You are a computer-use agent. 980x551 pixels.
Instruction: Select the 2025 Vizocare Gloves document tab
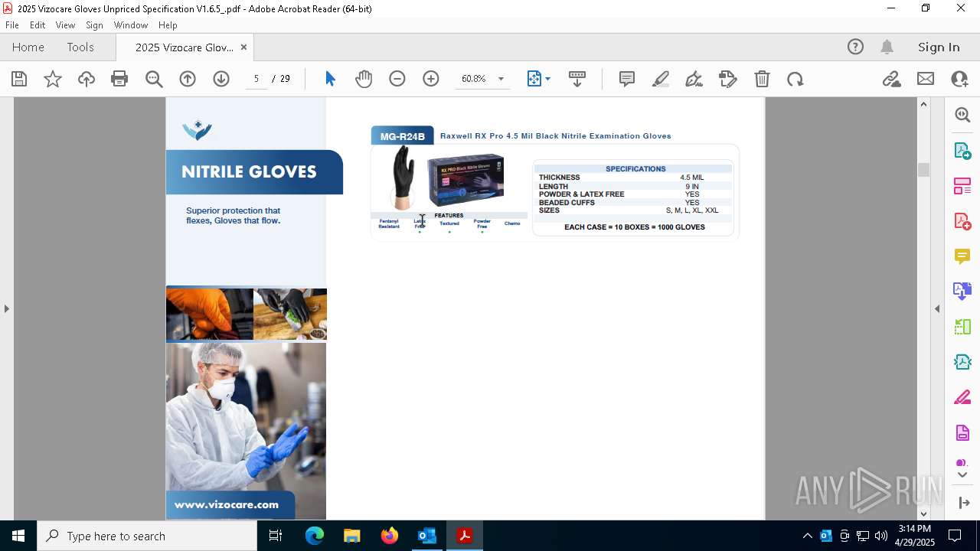tap(185, 47)
